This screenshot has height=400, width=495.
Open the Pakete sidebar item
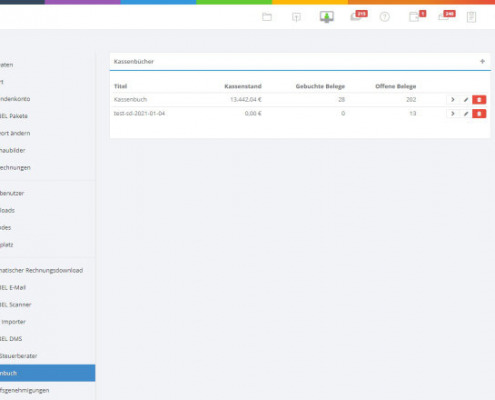click(14, 116)
